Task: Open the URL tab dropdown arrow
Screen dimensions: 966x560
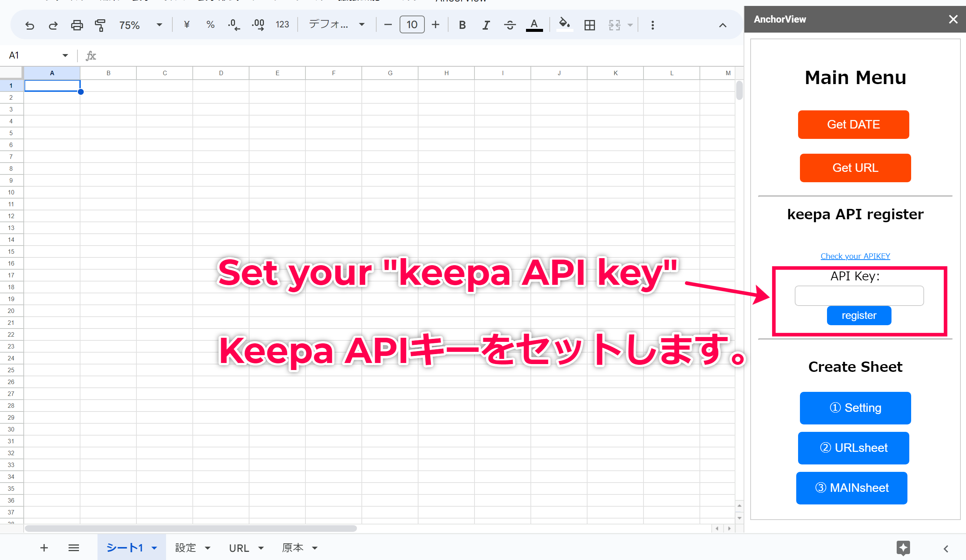Action: coord(261,548)
